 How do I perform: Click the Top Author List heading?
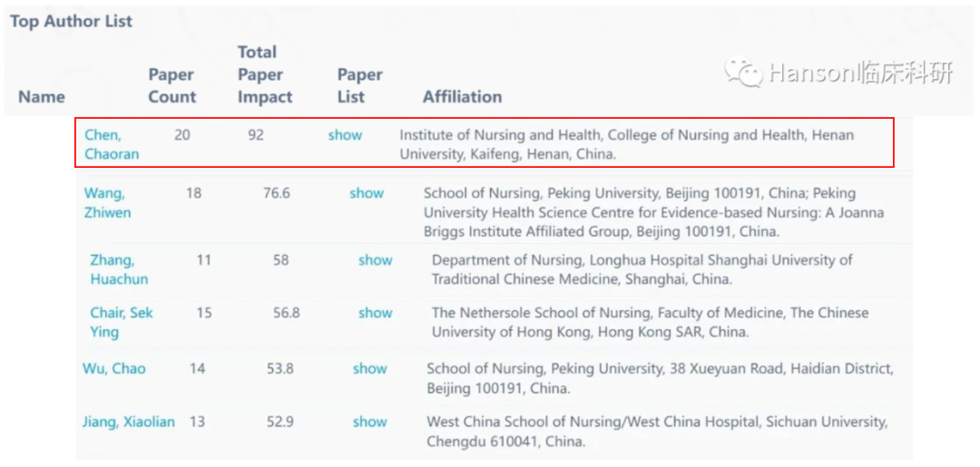(72, 21)
